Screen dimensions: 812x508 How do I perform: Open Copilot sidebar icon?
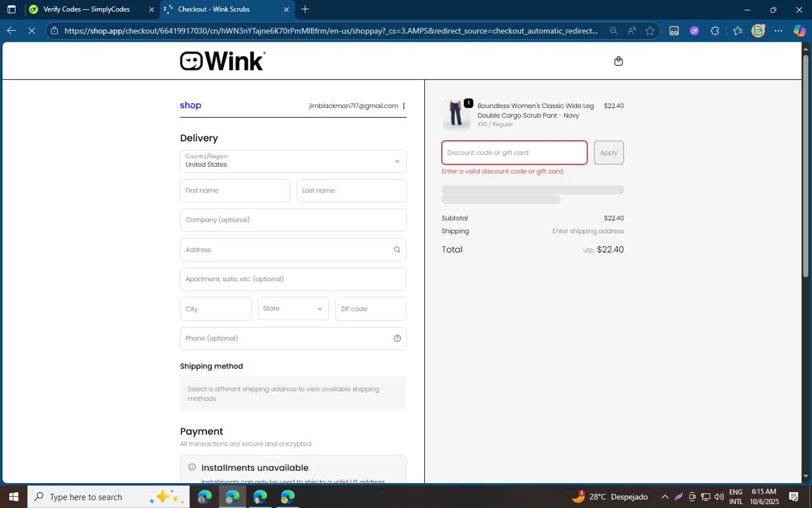799,31
